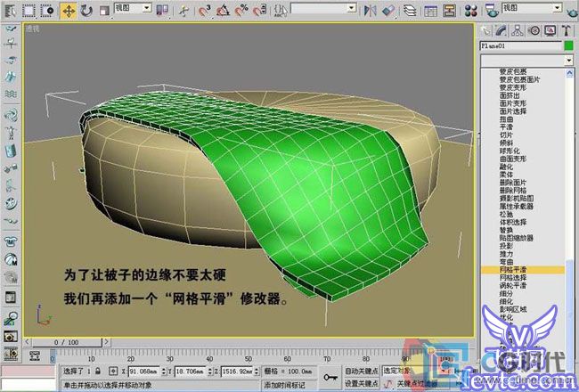Open the Schematic View icon
Image resolution: width=579 pixels, height=392 pixels.
(449, 11)
